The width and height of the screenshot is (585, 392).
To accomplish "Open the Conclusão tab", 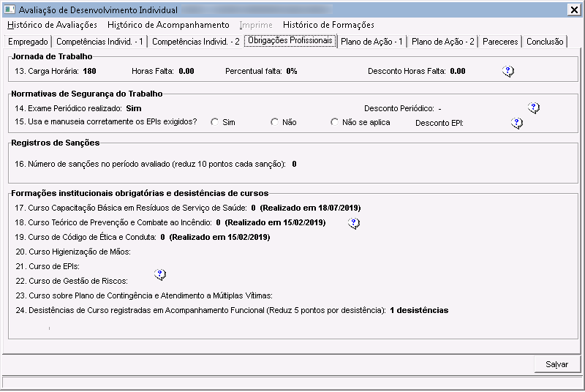I will pos(545,42).
